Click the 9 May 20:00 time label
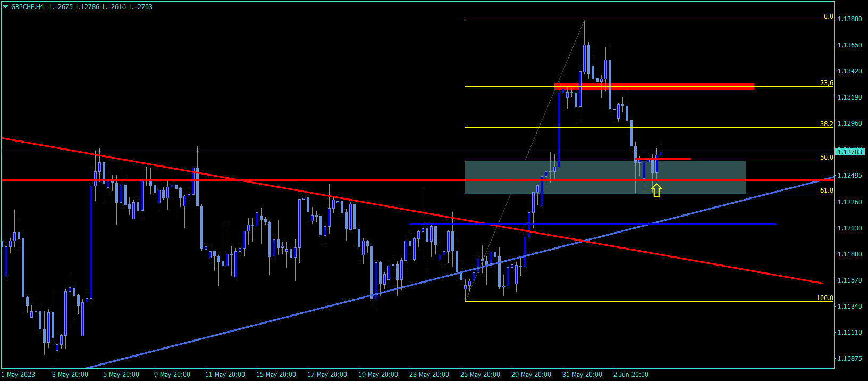868x381 pixels. pos(172,375)
